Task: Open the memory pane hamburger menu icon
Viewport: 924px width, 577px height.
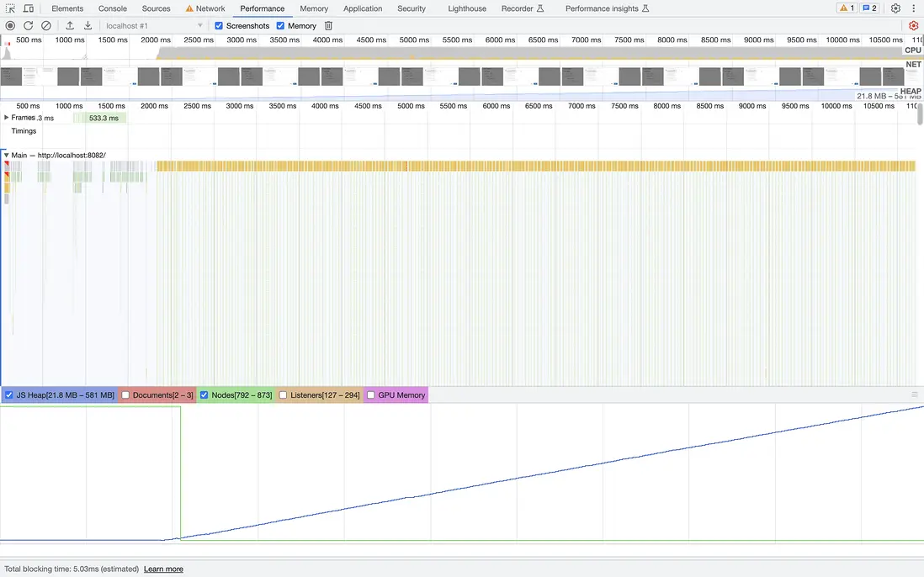Action: click(915, 394)
